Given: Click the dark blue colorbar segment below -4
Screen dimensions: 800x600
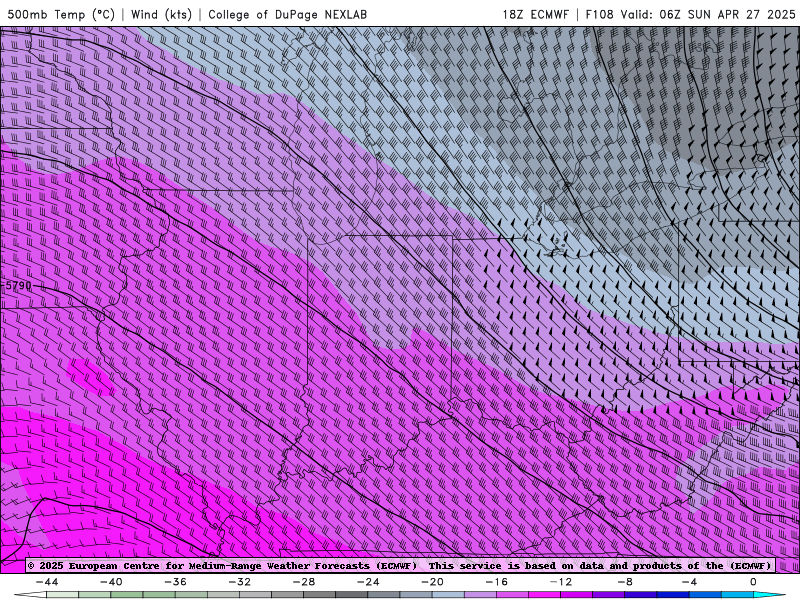Looking at the screenshot, I should click(673, 595).
